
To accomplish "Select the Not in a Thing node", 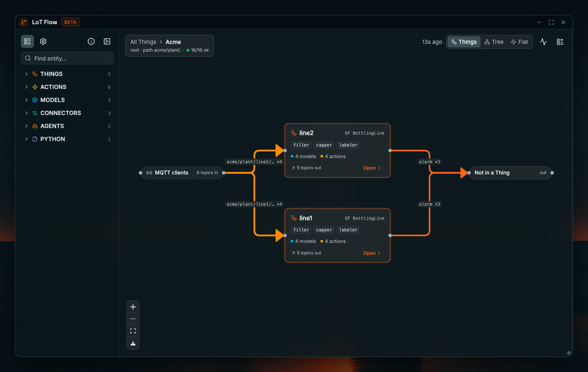I will pyautogui.click(x=510, y=173).
